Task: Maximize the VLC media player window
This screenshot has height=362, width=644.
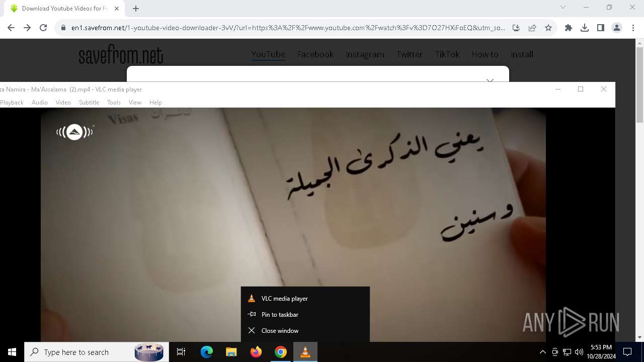Action: tap(581, 89)
